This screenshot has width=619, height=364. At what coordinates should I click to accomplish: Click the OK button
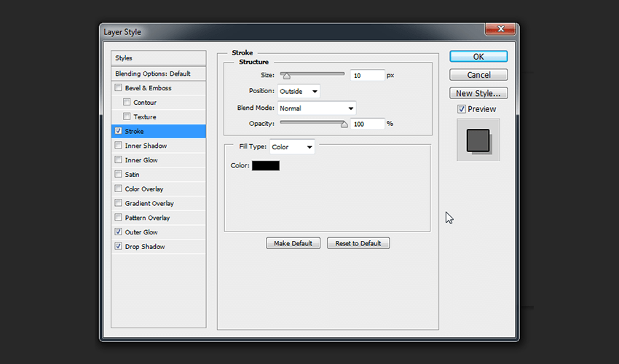(x=478, y=57)
